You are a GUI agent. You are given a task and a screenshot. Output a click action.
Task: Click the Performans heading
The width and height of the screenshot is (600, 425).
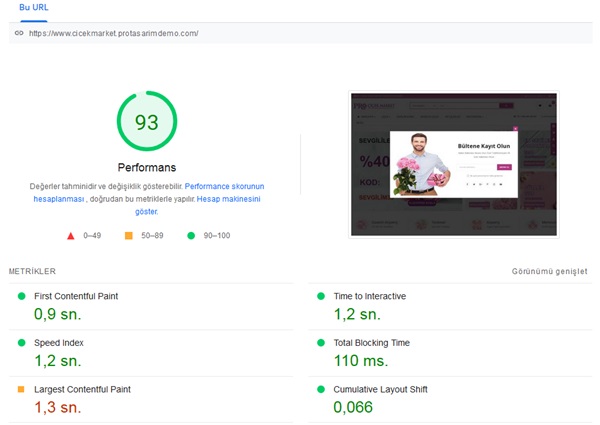pyautogui.click(x=147, y=168)
